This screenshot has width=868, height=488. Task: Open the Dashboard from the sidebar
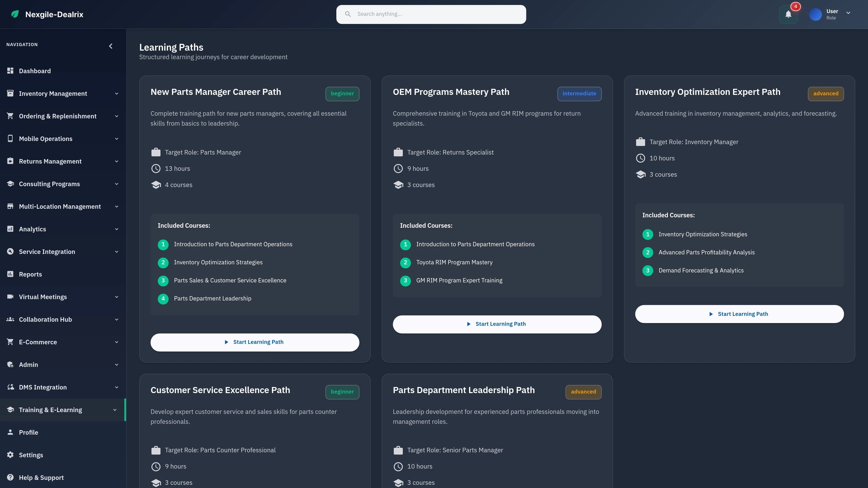[x=35, y=71]
